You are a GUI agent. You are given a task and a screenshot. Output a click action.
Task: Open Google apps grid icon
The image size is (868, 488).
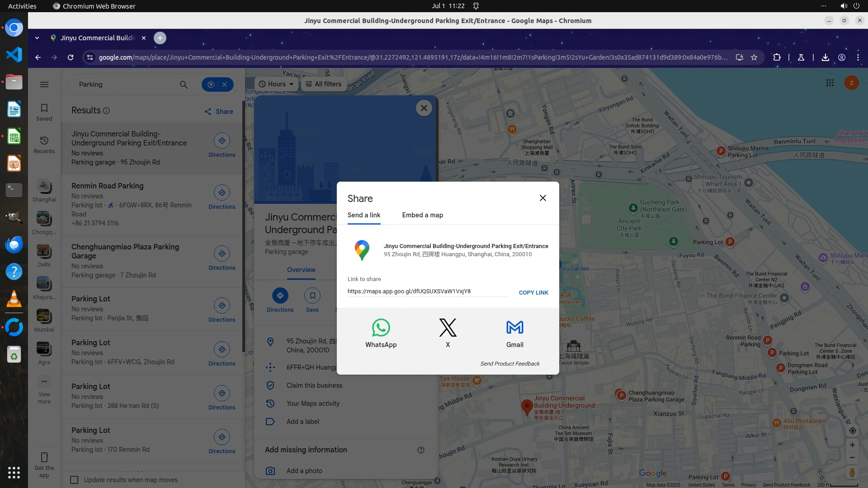(830, 83)
